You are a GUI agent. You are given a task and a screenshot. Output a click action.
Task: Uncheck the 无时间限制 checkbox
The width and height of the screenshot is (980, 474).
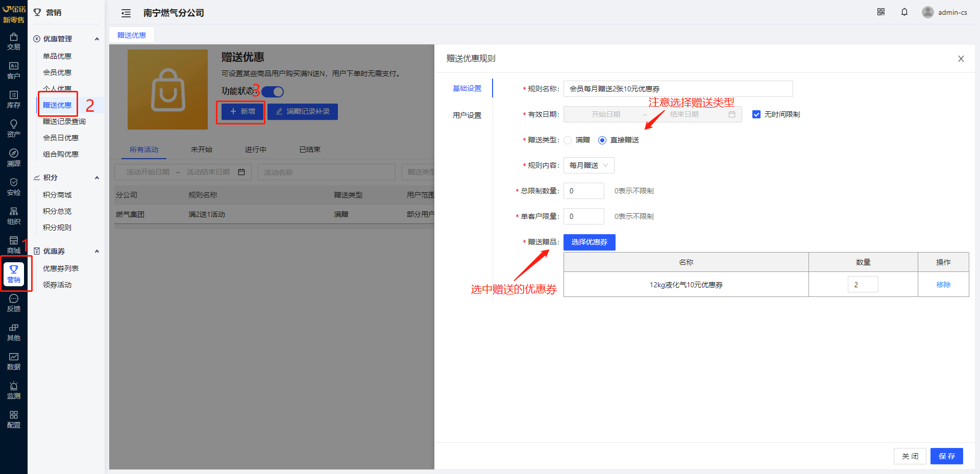(756, 114)
